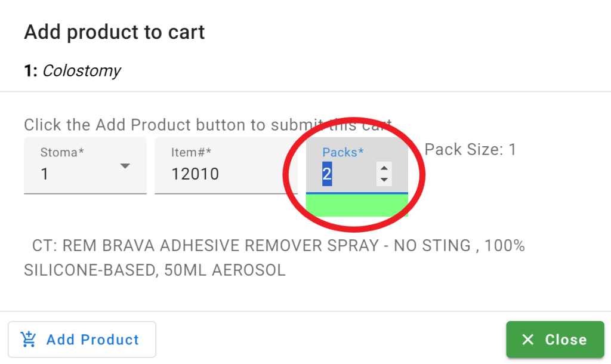Expand the Stoma dropdown arrow
611x364 pixels.
pyautogui.click(x=125, y=166)
